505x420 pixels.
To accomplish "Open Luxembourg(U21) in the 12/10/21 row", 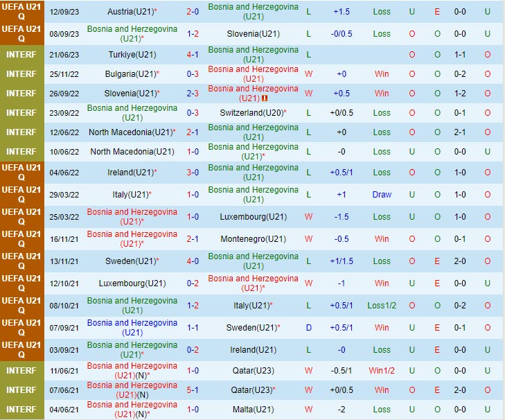I will tap(132, 283).
